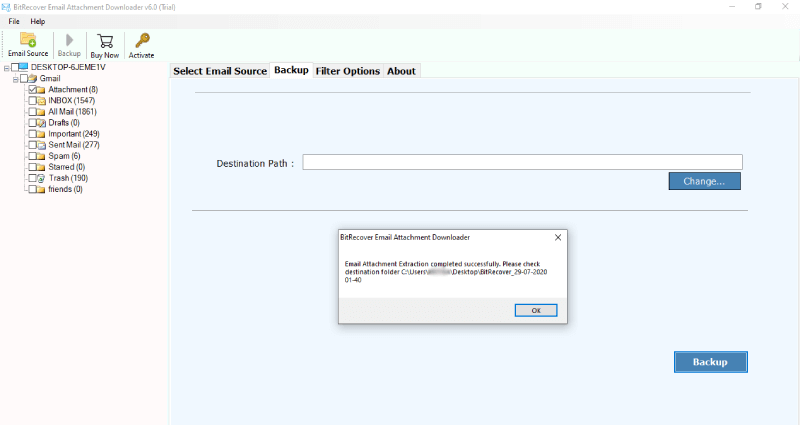Switch to Select Email Source tab

pyautogui.click(x=220, y=71)
